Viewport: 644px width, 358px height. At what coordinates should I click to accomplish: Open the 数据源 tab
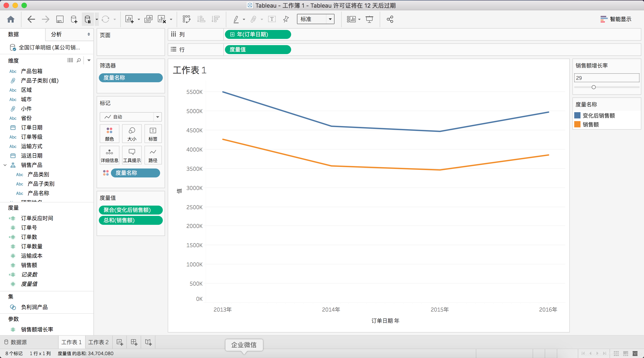[x=16, y=342]
